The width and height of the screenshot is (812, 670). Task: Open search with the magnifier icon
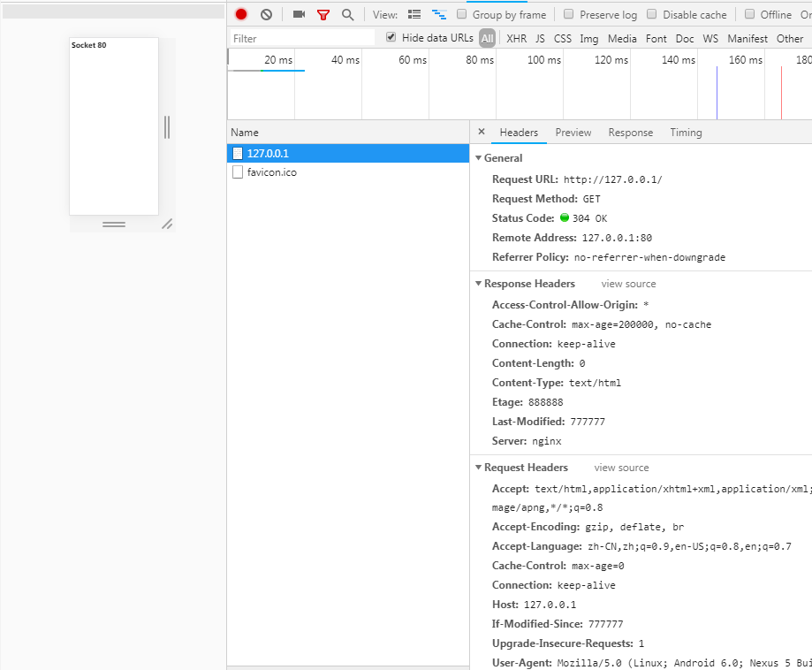tap(347, 14)
